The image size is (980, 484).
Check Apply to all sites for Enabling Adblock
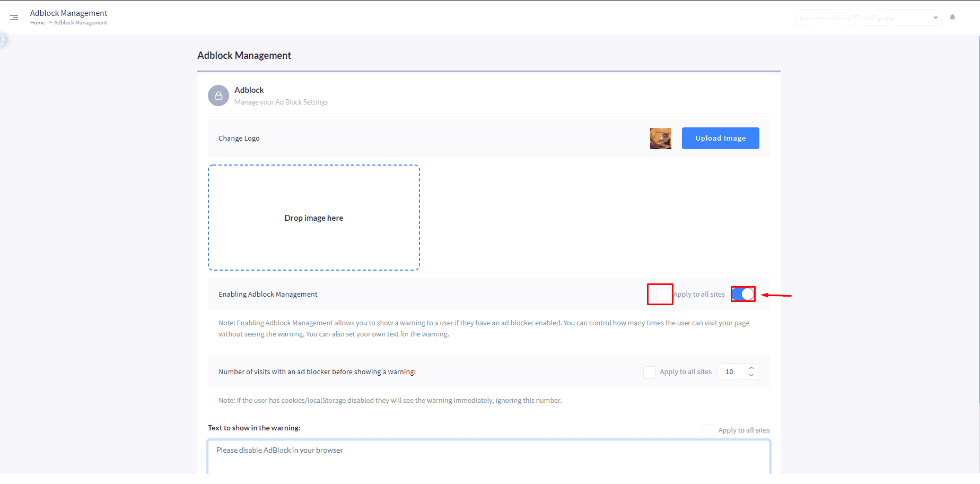(663, 294)
